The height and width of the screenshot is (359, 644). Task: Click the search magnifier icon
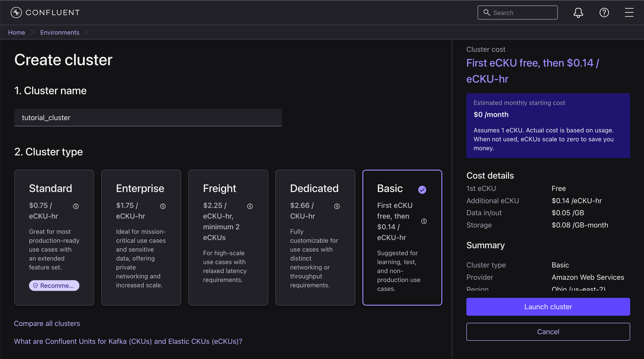point(486,13)
